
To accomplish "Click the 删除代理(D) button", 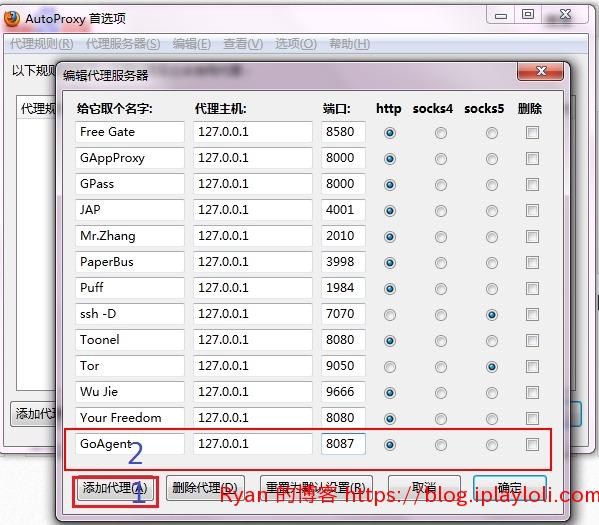I will click(205, 488).
